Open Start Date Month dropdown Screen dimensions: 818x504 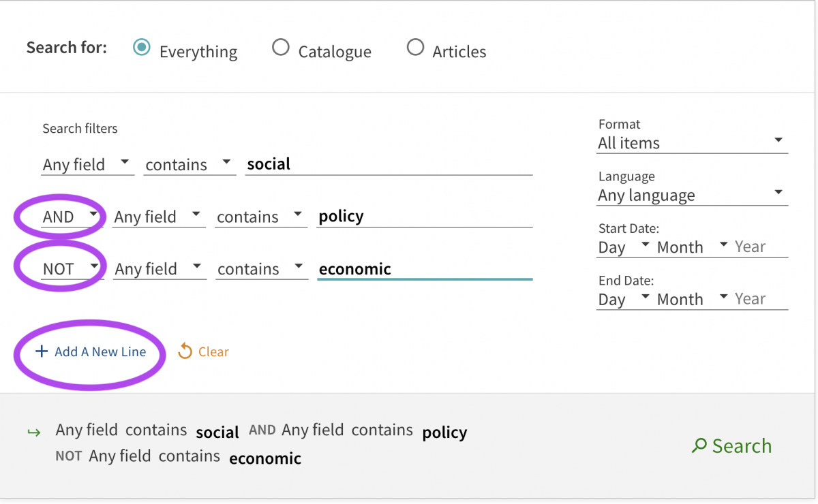click(x=693, y=247)
